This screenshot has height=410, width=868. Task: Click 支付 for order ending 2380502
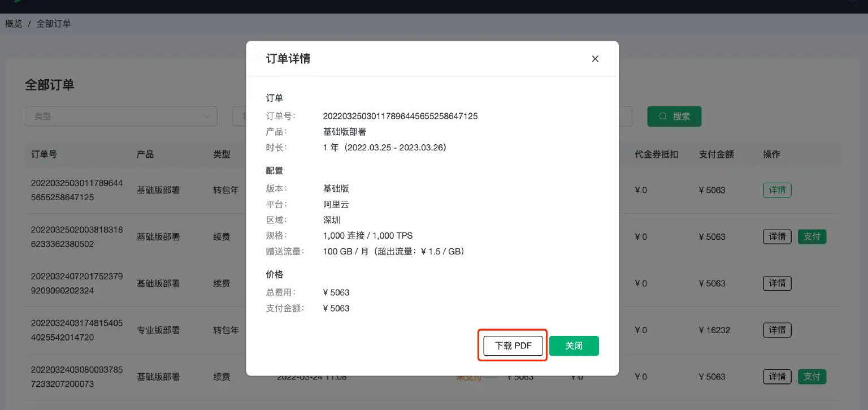tap(812, 236)
